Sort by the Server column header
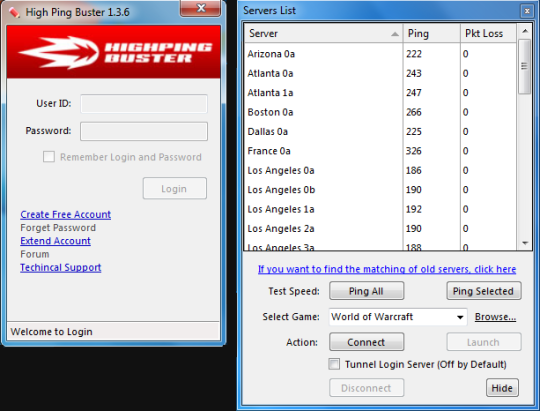 [323, 33]
